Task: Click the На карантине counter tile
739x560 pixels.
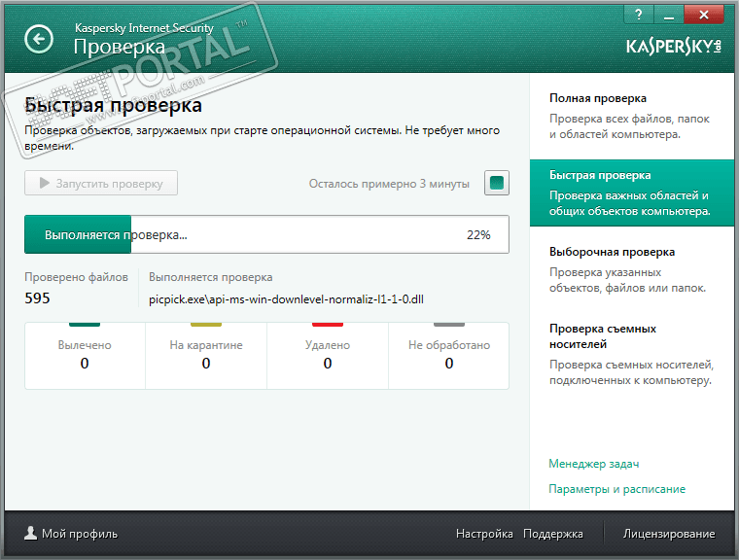Action: click(206, 356)
